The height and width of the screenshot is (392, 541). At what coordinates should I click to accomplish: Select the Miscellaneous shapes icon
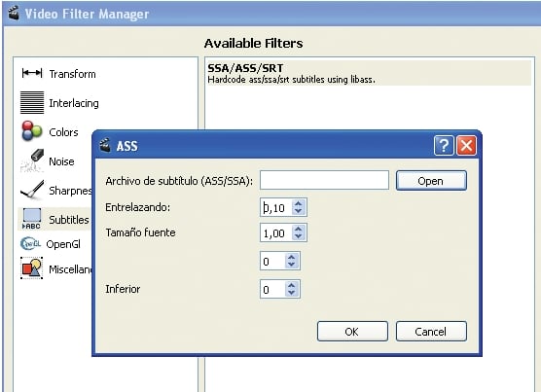(x=32, y=267)
